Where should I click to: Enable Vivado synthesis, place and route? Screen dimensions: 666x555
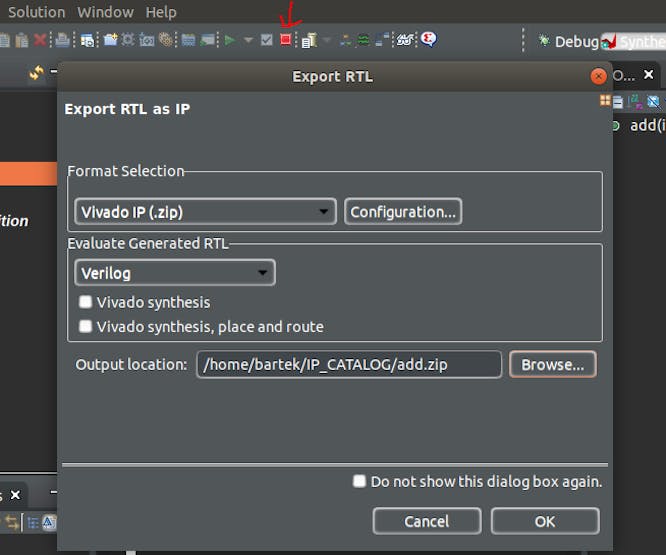click(x=85, y=326)
